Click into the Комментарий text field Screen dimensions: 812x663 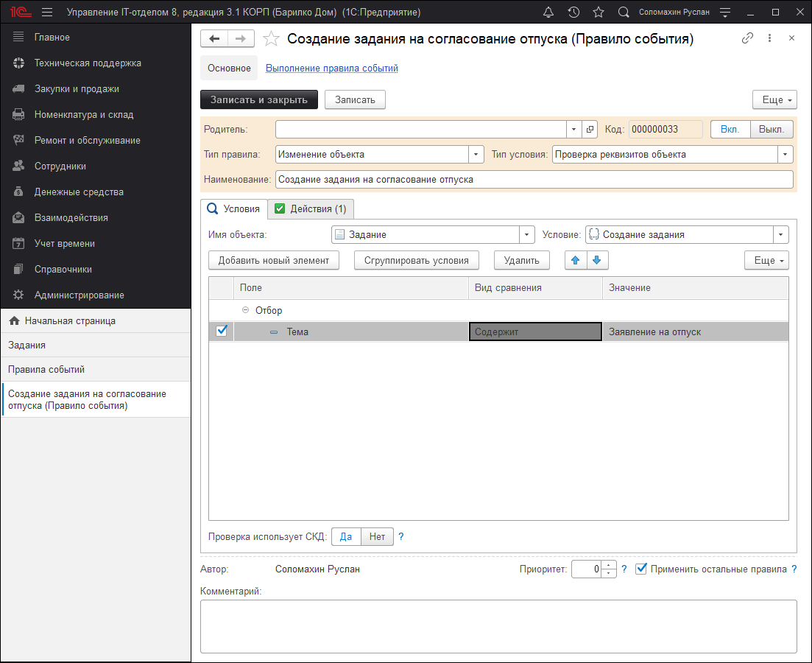[498, 625]
